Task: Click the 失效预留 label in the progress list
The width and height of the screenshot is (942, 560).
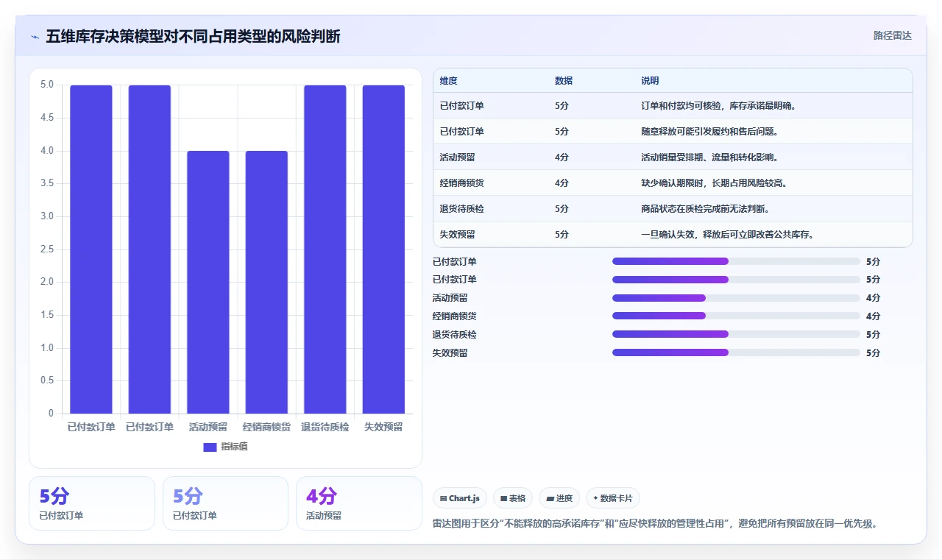Action: 450,353
